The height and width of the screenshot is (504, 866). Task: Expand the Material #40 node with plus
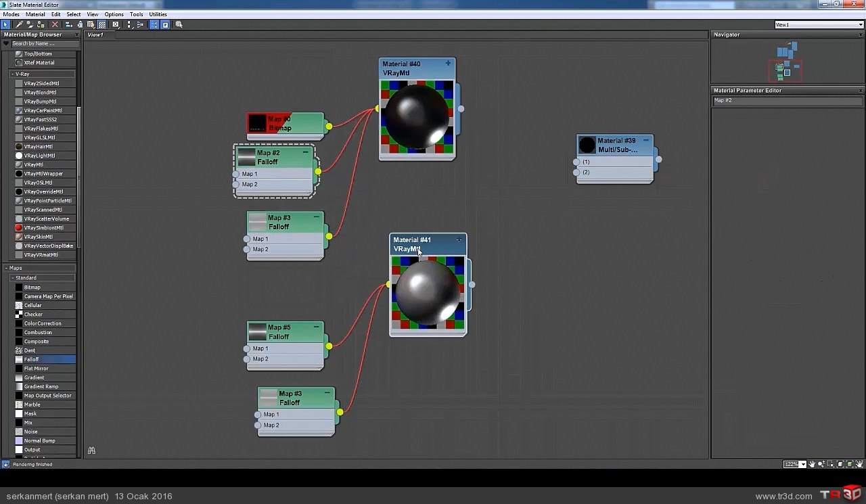click(x=448, y=64)
